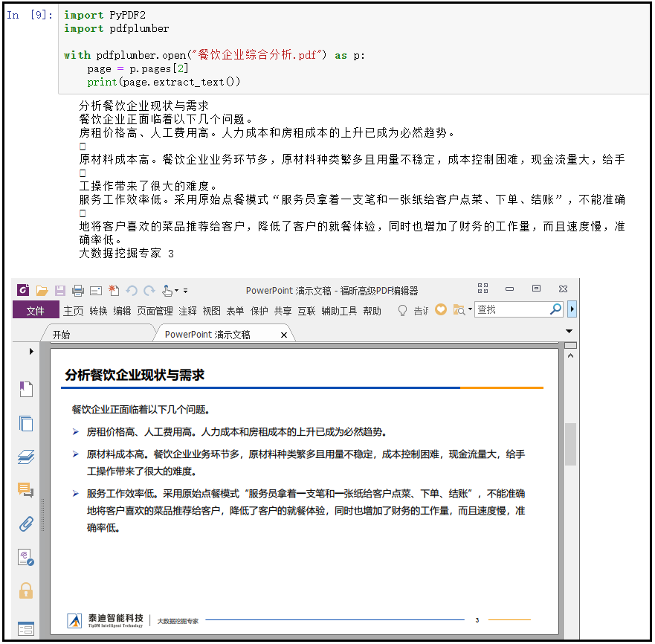The width and height of the screenshot is (655, 644).
Task: Open the attachments panel via paperclip icon
Action: [x=26, y=524]
